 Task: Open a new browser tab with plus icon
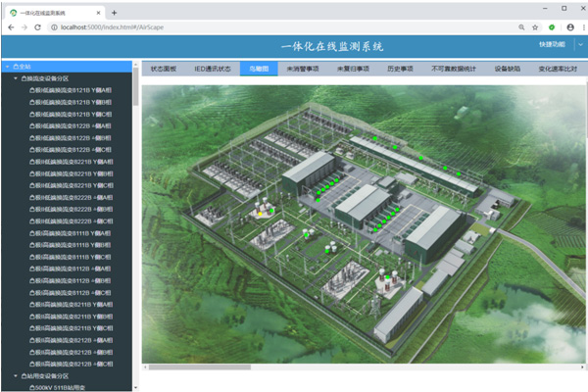[x=115, y=12]
